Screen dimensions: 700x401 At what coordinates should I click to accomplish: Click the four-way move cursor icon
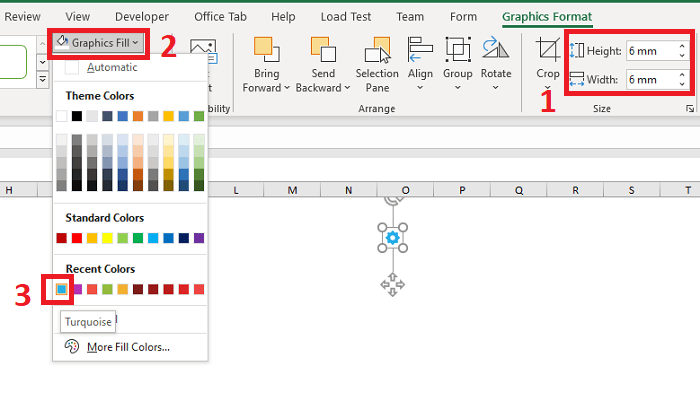[392, 284]
